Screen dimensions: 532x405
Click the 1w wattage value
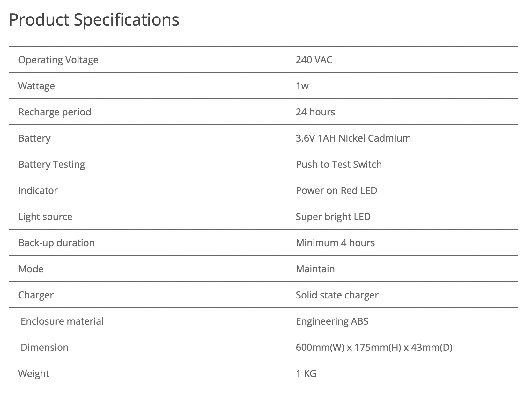[302, 86]
